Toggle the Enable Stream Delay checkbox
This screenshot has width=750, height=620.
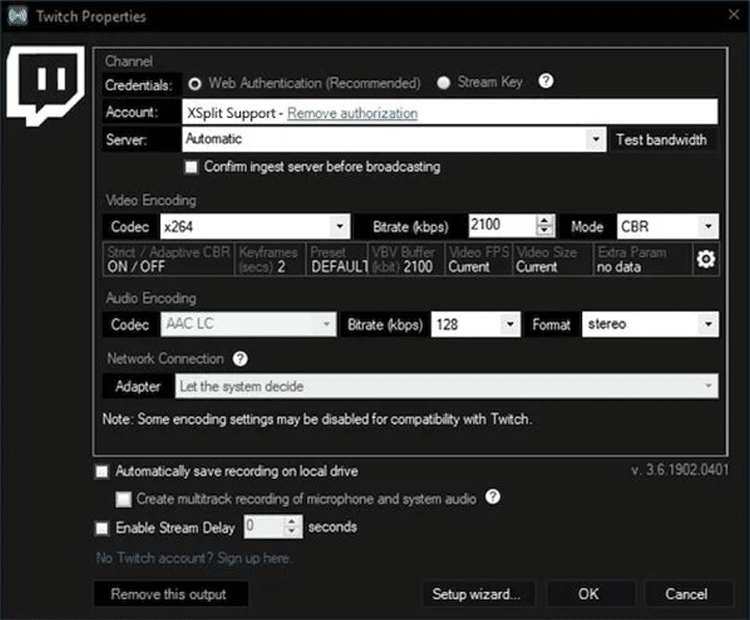(x=102, y=527)
